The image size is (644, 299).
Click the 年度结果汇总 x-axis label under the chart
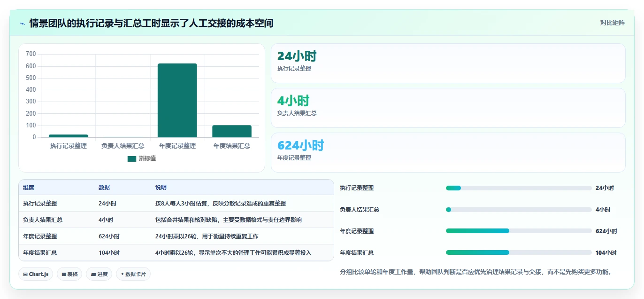tap(232, 146)
